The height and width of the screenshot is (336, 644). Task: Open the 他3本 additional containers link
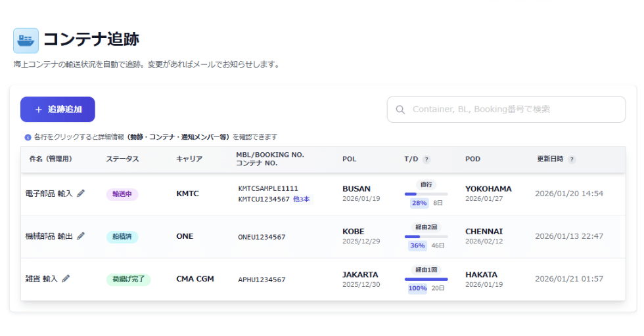click(x=302, y=199)
